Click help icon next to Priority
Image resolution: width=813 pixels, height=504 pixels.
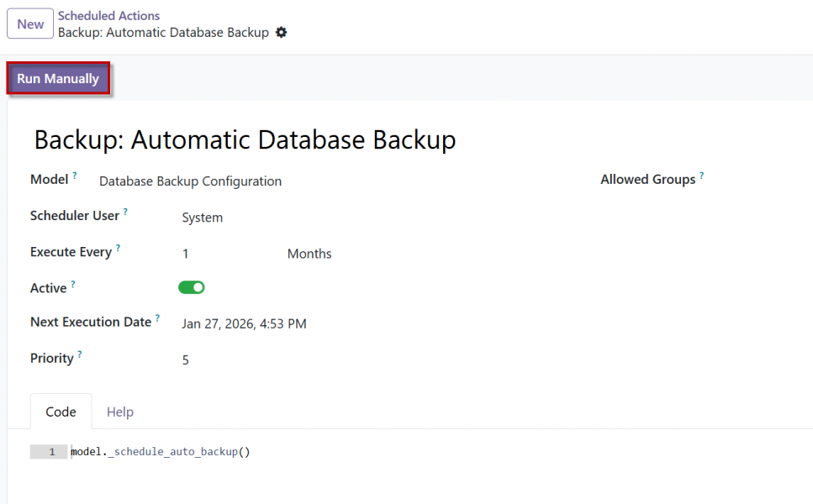pos(81,354)
